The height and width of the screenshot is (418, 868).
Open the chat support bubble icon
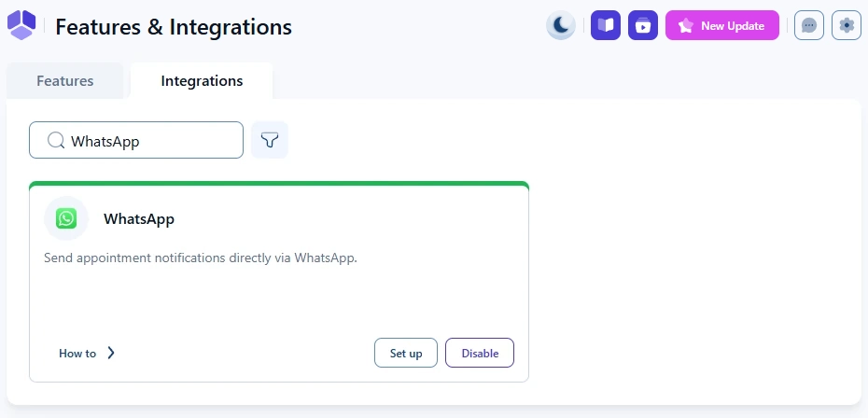[809, 25]
